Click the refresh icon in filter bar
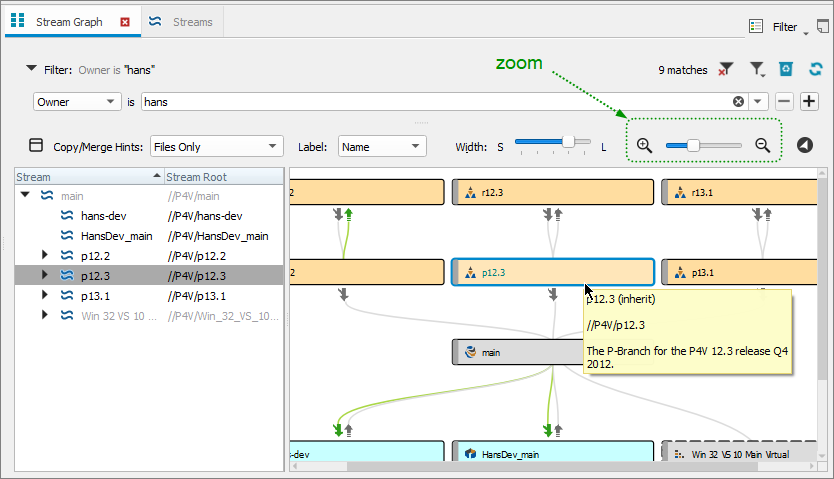The image size is (834, 479). 816,70
